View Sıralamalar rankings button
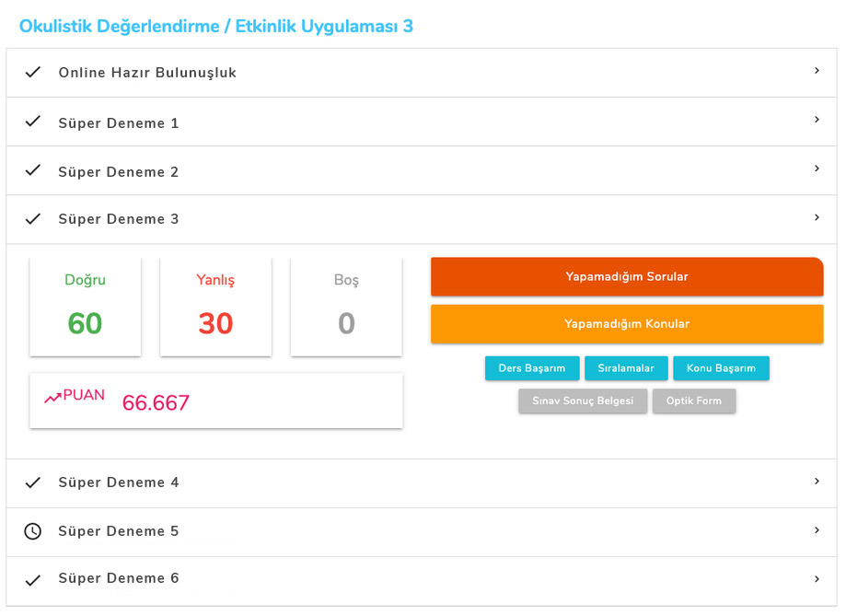Viewport: 846px width, 616px height. pos(626,368)
